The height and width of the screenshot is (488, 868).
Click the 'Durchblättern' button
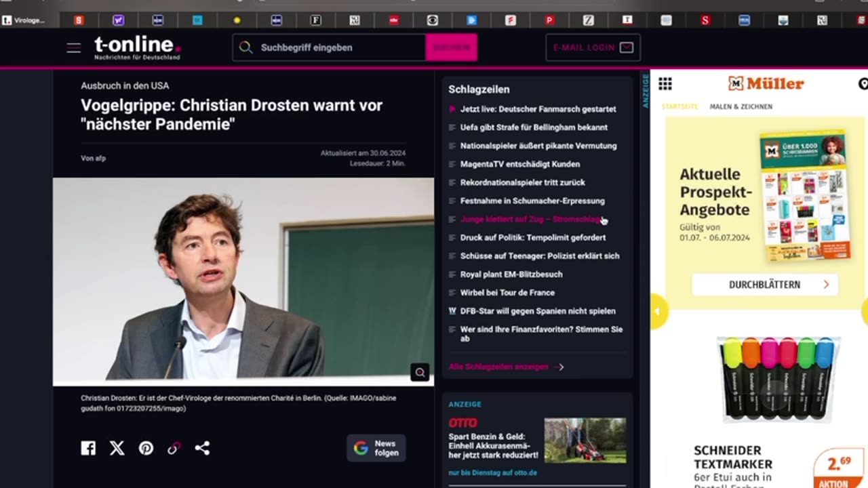pyautogui.click(x=765, y=285)
